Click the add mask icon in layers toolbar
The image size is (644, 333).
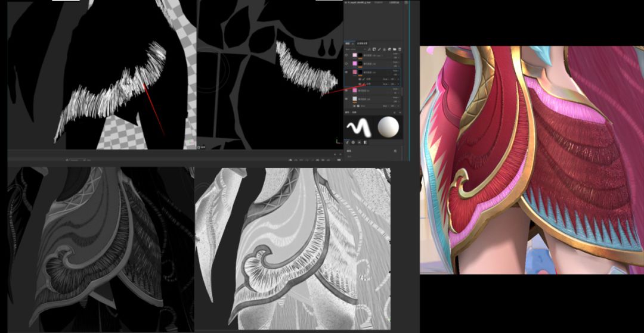coord(374,49)
